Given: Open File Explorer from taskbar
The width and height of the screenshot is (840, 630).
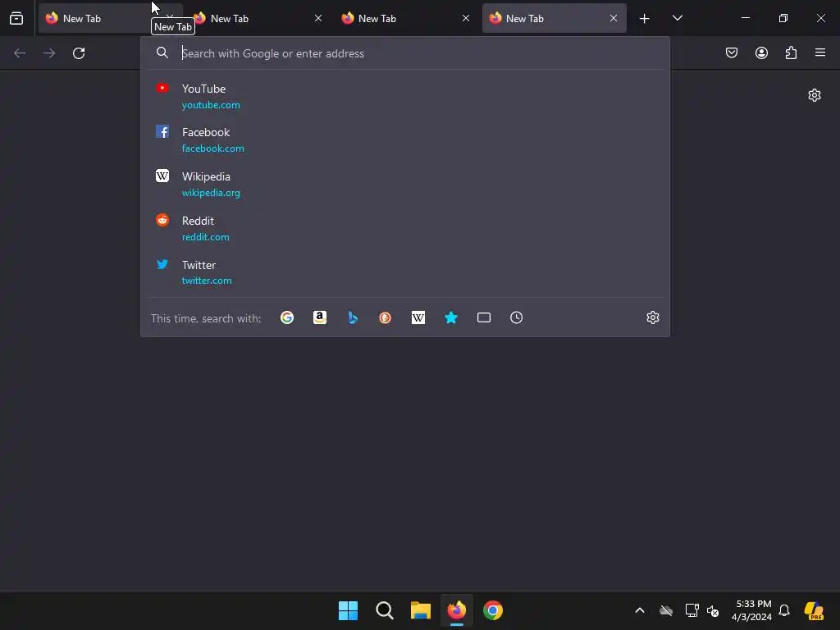Looking at the screenshot, I should (x=421, y=610).
